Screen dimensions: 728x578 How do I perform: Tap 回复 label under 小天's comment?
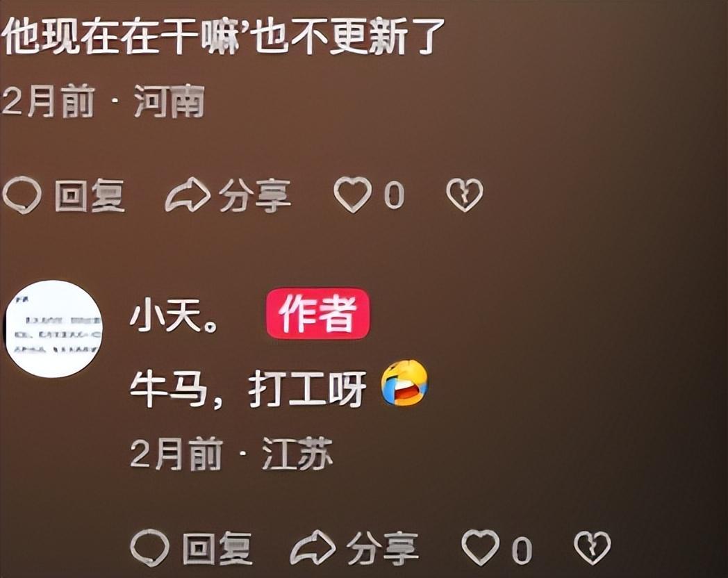pyautogui.click(x=217, y=548)
